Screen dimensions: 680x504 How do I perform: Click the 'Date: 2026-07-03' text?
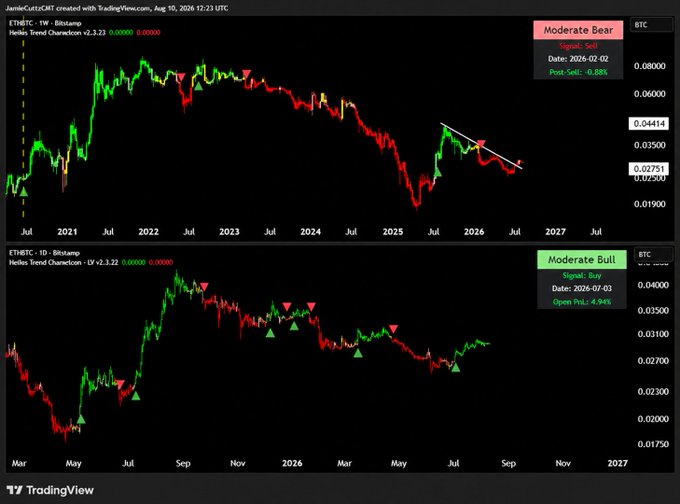pos(582,288)
